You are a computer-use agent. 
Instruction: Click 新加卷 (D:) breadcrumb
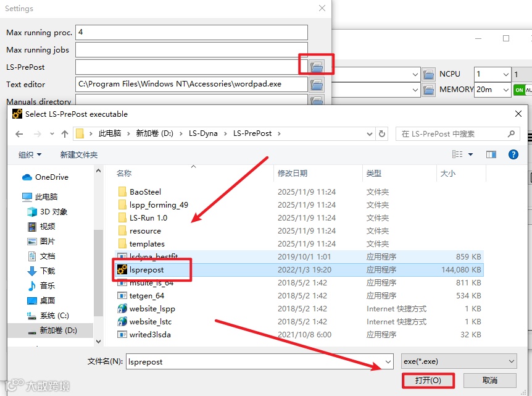click(x=154, y=133)
